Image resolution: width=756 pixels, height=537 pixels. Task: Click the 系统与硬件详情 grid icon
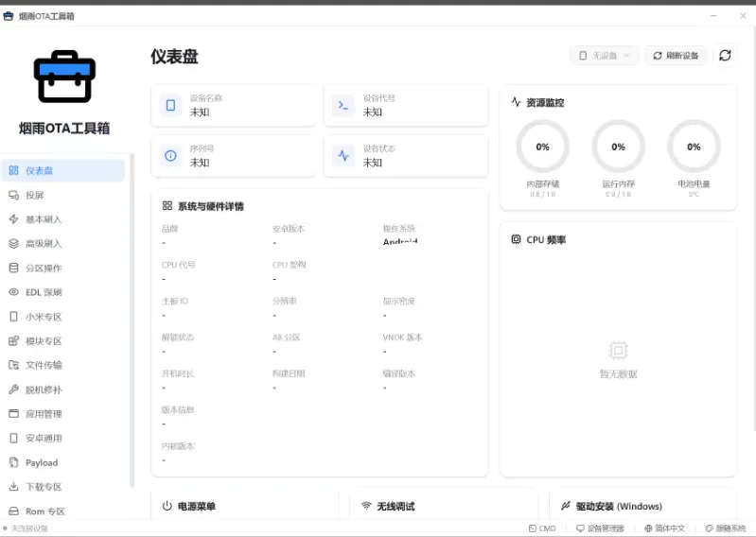click(x=167, y=206)
